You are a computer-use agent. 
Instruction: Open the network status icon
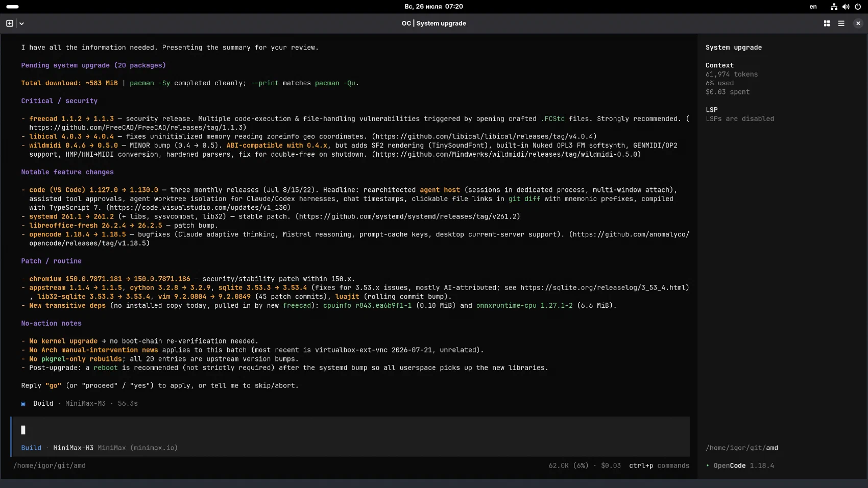pos(833,7)
